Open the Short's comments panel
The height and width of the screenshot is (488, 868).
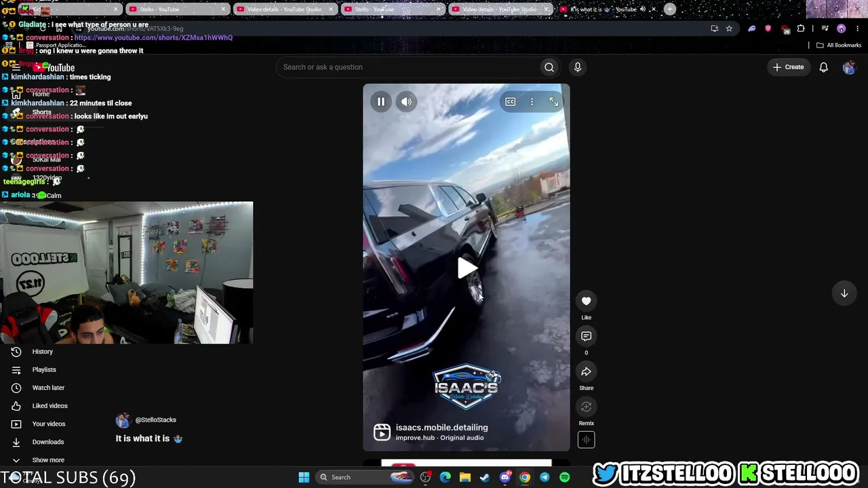(x=586, y=336)
